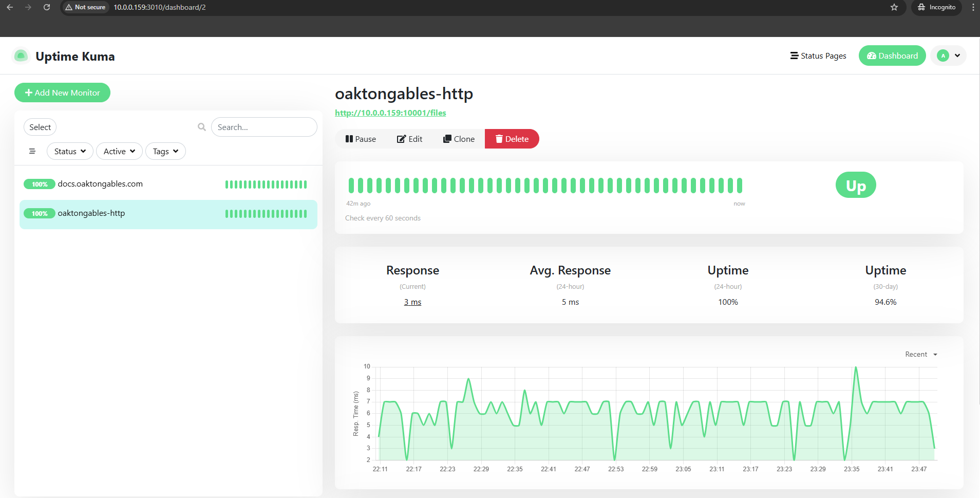The image size is (980, 498).
Task: Go to Status Pages
Action: coord(818,56)
